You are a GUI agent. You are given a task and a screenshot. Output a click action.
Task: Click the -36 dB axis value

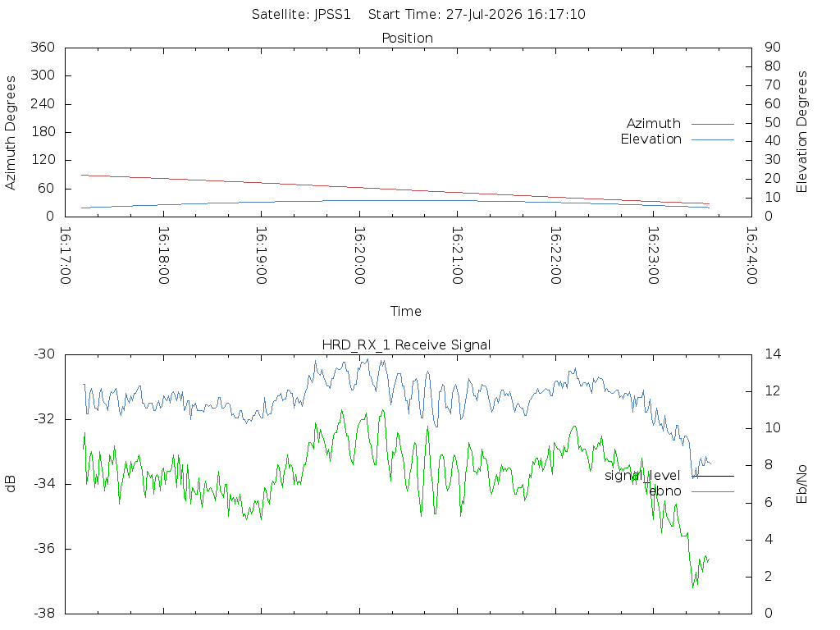point(44,549)
